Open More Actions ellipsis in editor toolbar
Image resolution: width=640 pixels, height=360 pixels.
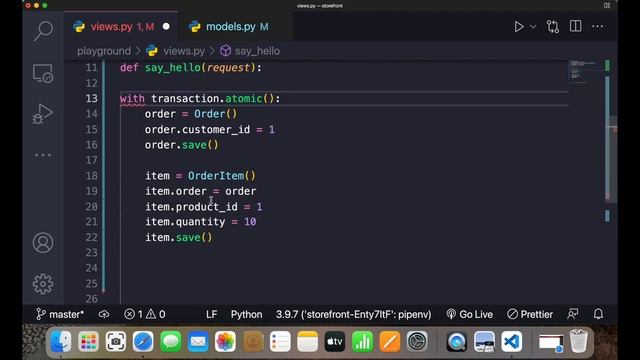tap(598, 27)
